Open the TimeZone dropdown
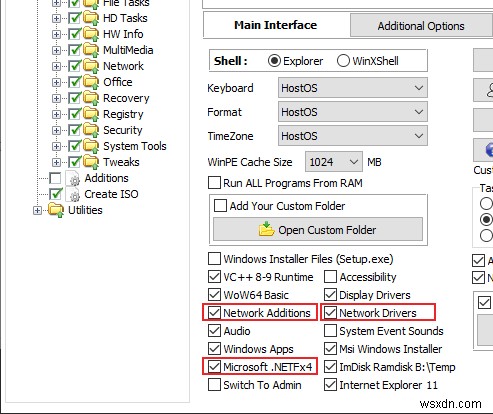 tap(353, 136)
